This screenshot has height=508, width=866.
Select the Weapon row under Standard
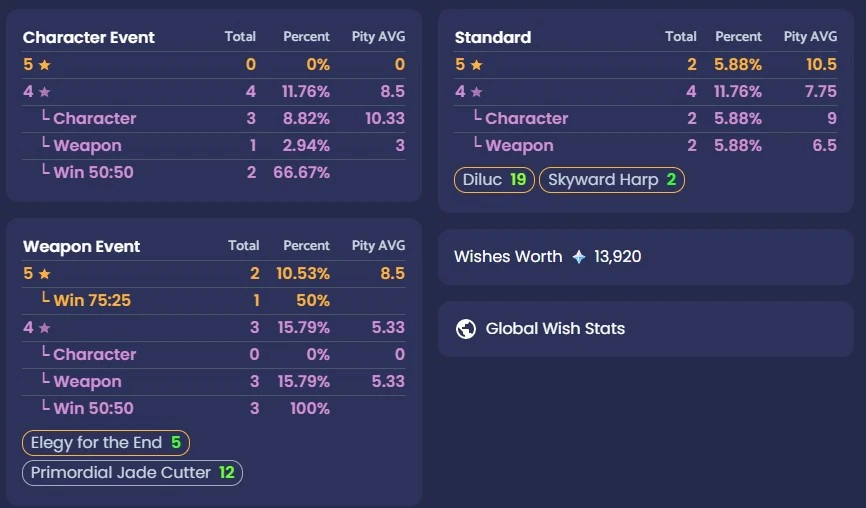(646, 146)
